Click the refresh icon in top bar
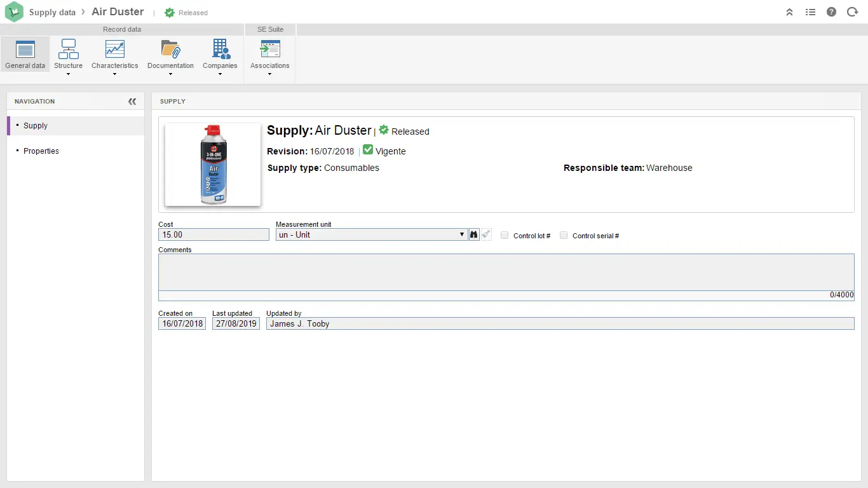868x488 pixels. 852,12
